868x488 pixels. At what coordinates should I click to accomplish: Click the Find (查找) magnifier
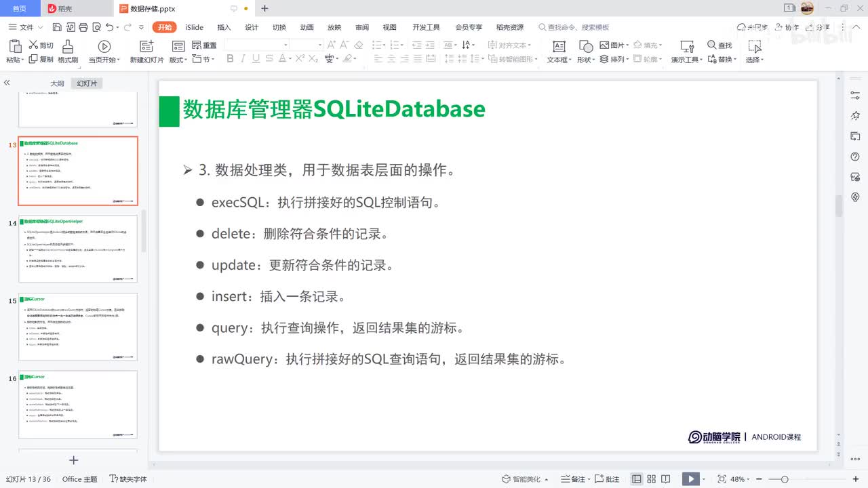tap(719, 45)
